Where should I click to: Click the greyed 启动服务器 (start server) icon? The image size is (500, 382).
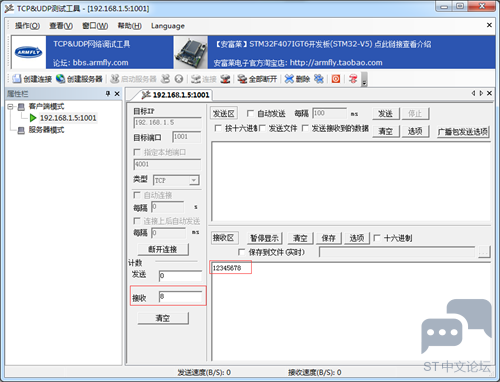click(115, 79)
